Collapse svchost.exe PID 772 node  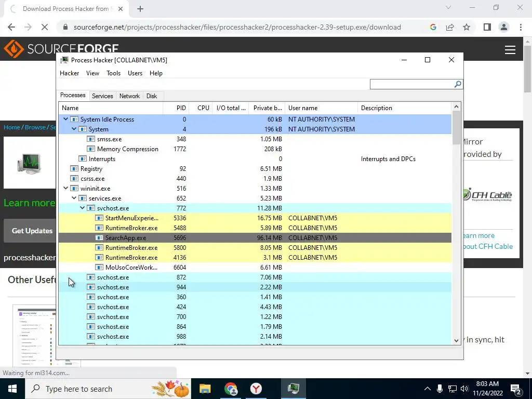[83, 208]
